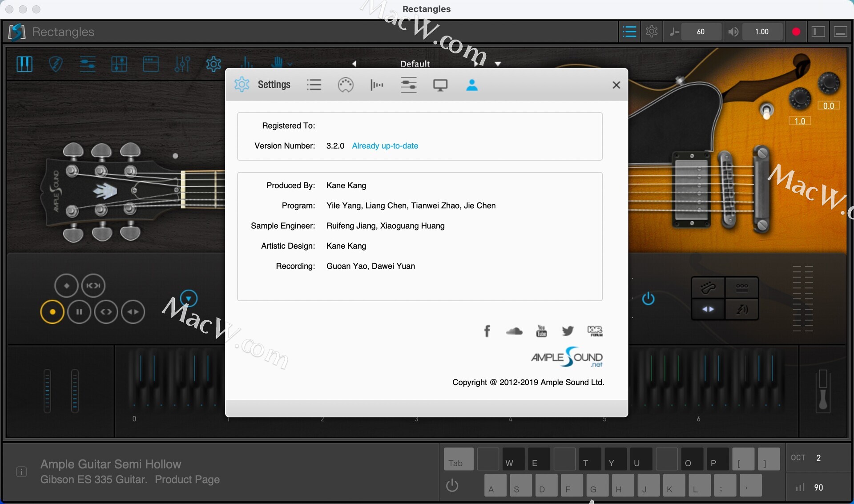This screenshot has width=854, height=504.
Task: Close the Settings dialog
Action: point(616,85)
